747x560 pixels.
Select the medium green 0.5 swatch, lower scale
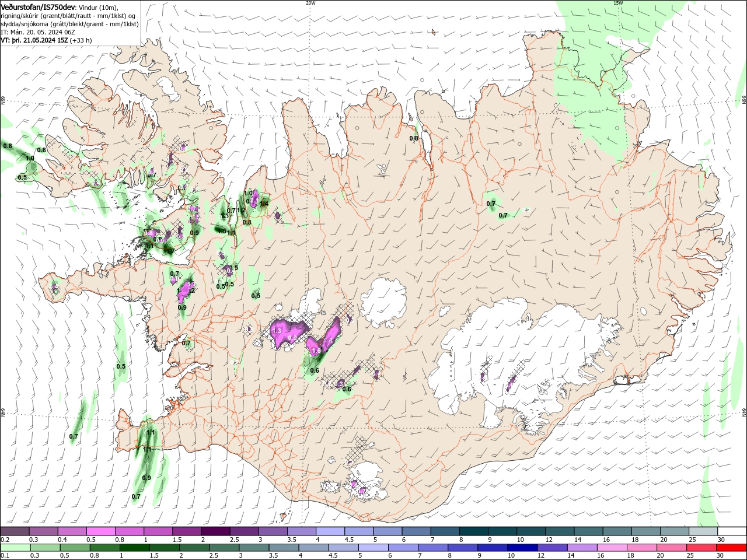(x=75, y=548)
